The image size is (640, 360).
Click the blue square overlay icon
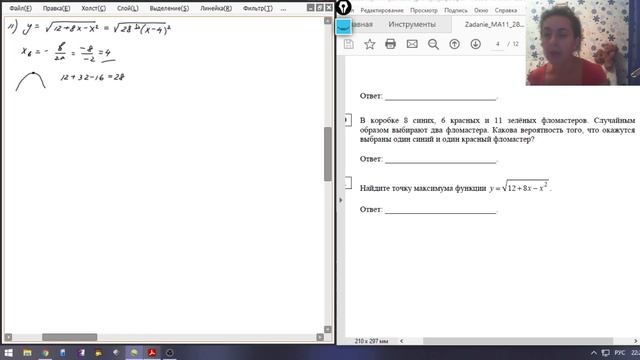344,27
